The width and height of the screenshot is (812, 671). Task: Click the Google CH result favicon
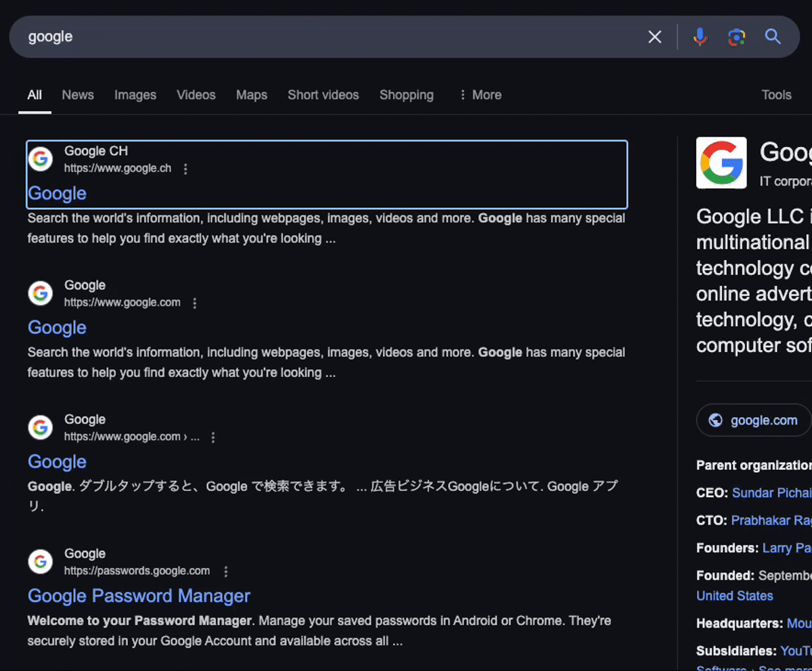(x=41, y=159)
